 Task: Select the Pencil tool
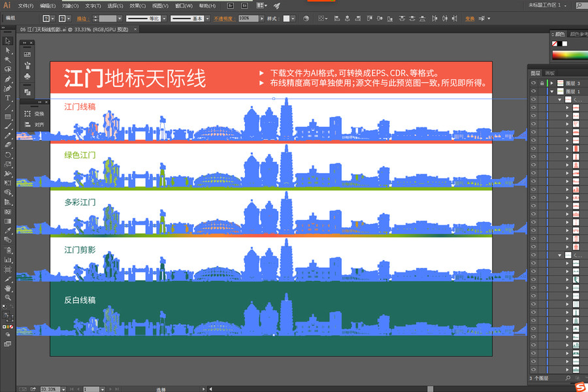7,136
